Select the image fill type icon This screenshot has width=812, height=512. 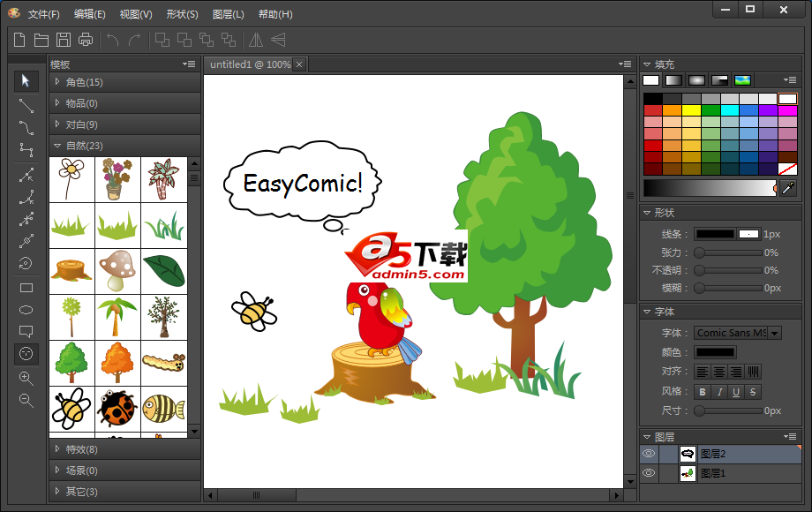pos(742,80)
